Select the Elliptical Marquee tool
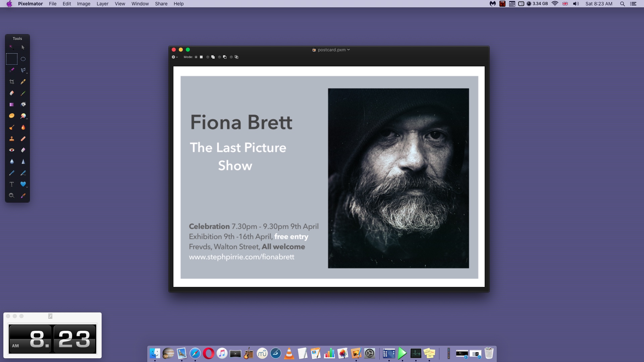Screen dimensions: 644x362 [23, 59]
